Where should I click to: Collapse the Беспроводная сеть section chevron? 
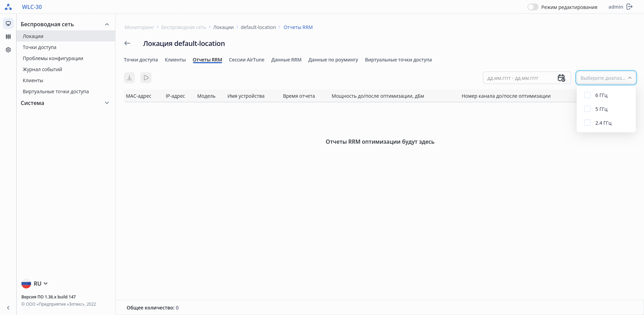pyautogui.click(x=107, y=24)
